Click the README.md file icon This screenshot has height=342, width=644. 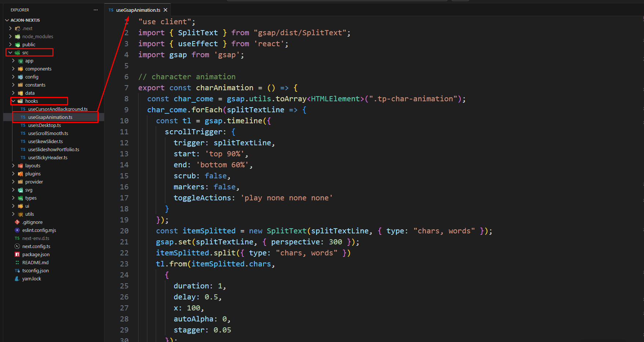click(17, 263)
